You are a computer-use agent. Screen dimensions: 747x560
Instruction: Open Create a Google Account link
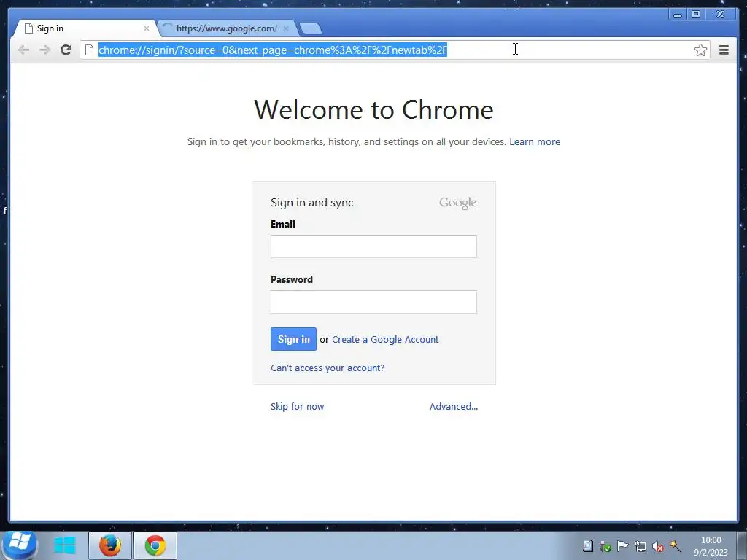(x=385, y=340)
